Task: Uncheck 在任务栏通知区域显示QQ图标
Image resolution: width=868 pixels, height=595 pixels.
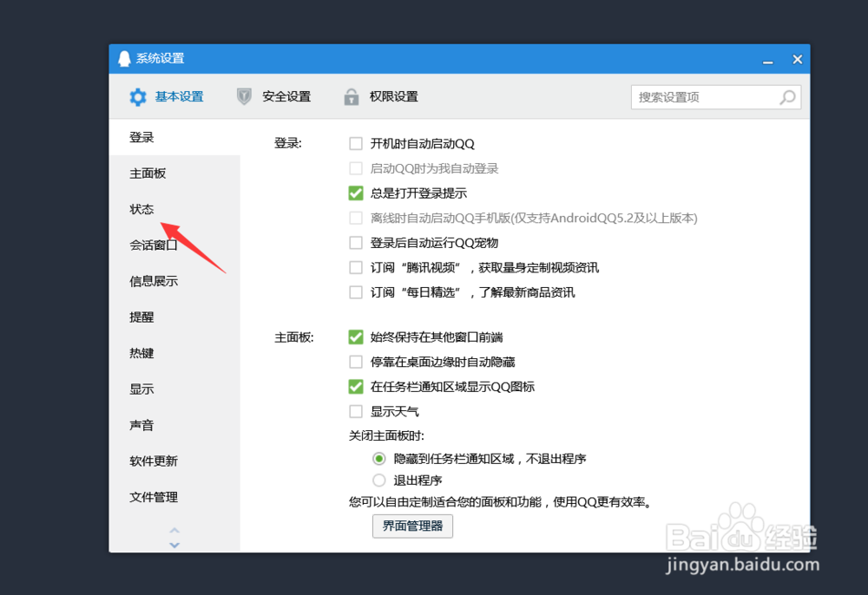Action: pos(355,386)
